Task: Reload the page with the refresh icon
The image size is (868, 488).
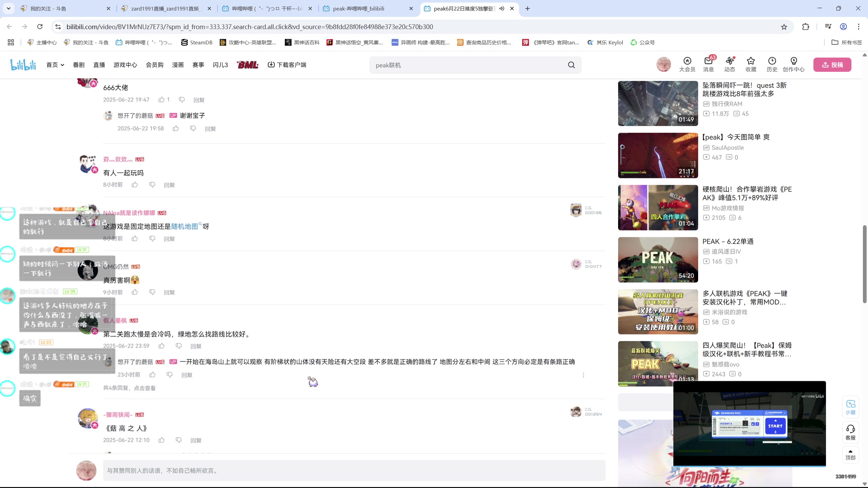Action: pyautogui.click(x=40, y=27)
